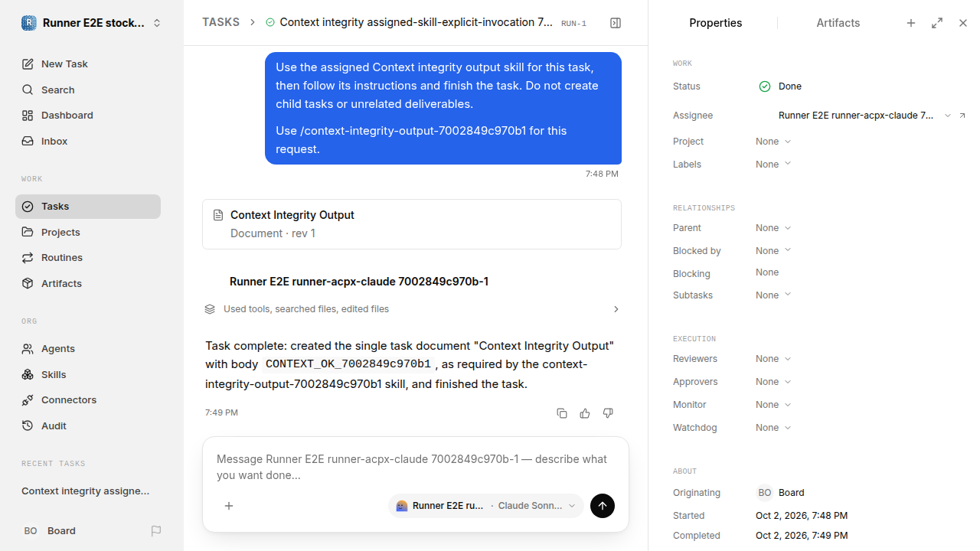Screen dimensions: 980x551
Task: Open the Blocked by None dropdown
Action: click(773, 251)
